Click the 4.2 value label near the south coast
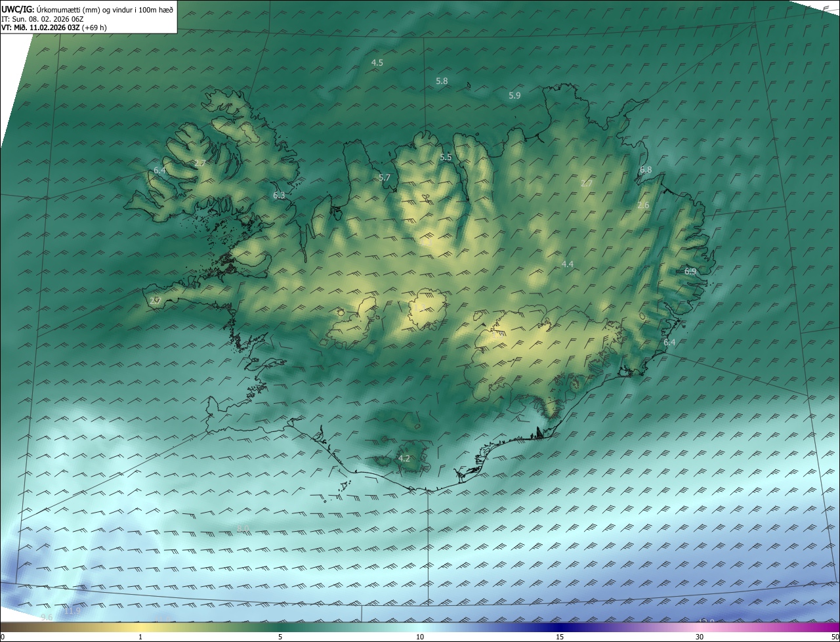This screenshot has width=840, height=642. click(x=404, y=458)
